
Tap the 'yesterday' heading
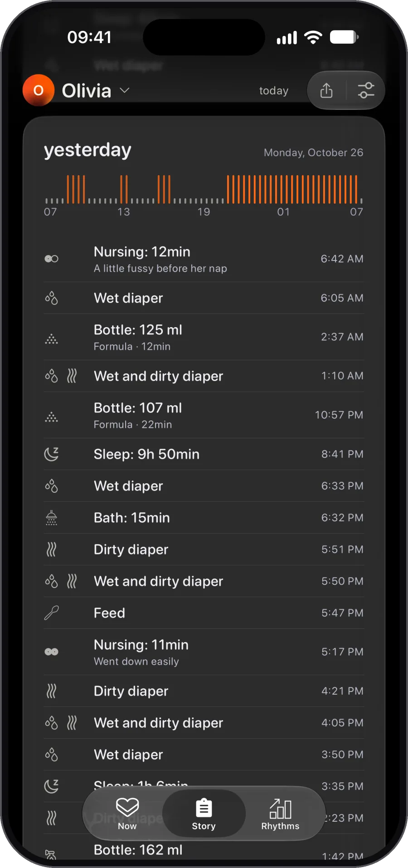(87, 150)
